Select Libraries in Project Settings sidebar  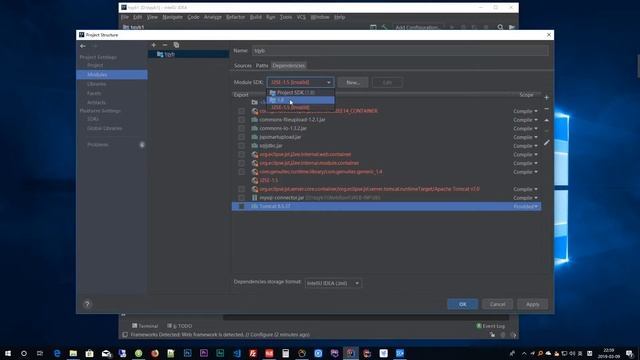pyautogui.click(x=97, y=84)
